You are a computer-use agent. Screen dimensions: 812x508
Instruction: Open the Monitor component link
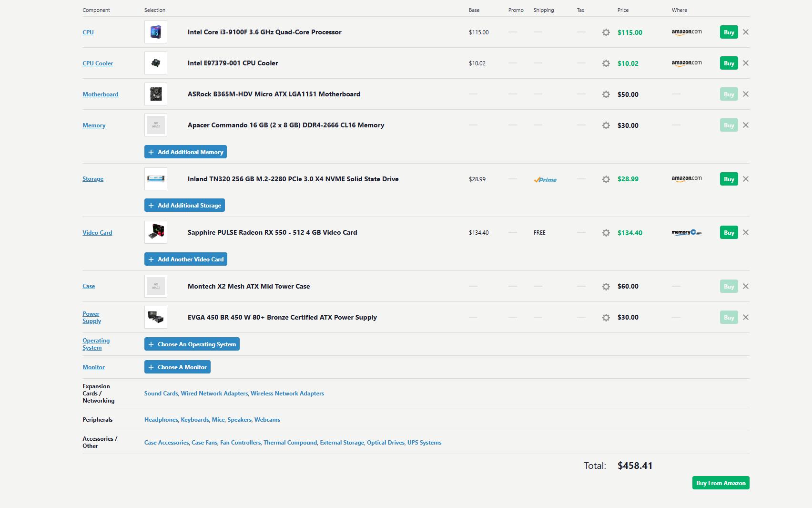pos(93,367)
